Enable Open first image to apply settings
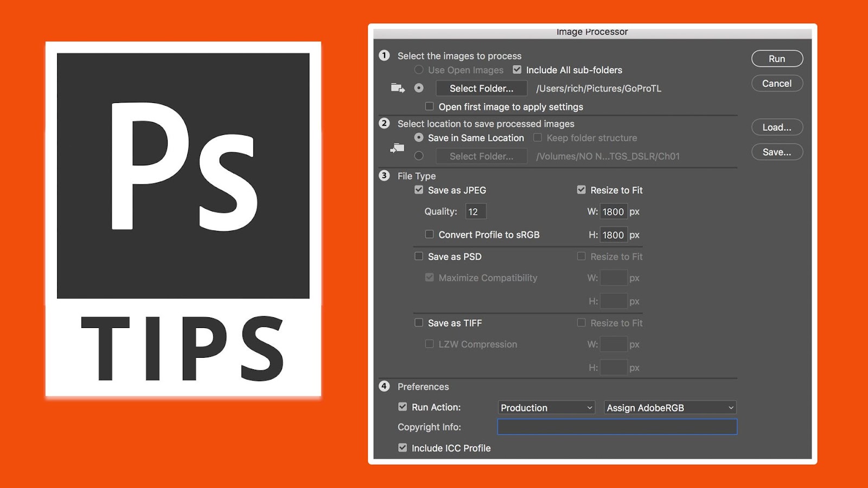The height and width of the screenshot is (488, 868). tap(430, 106)
